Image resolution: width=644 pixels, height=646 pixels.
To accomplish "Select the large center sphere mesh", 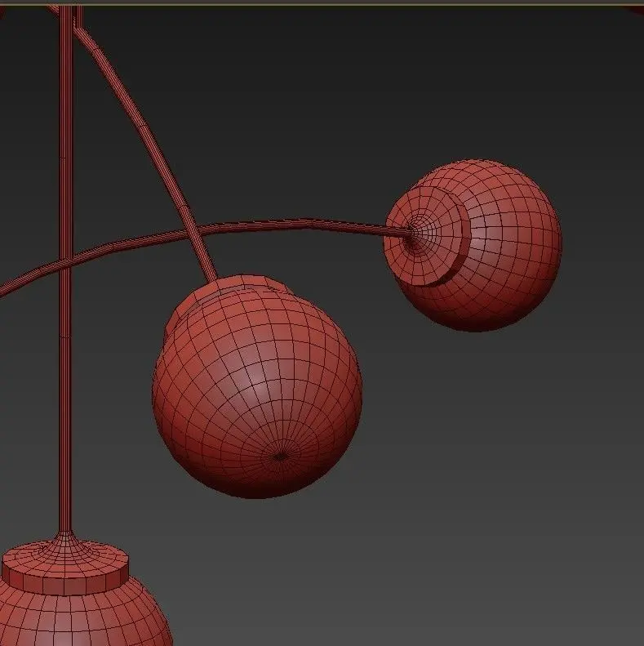I will (257, 391).
